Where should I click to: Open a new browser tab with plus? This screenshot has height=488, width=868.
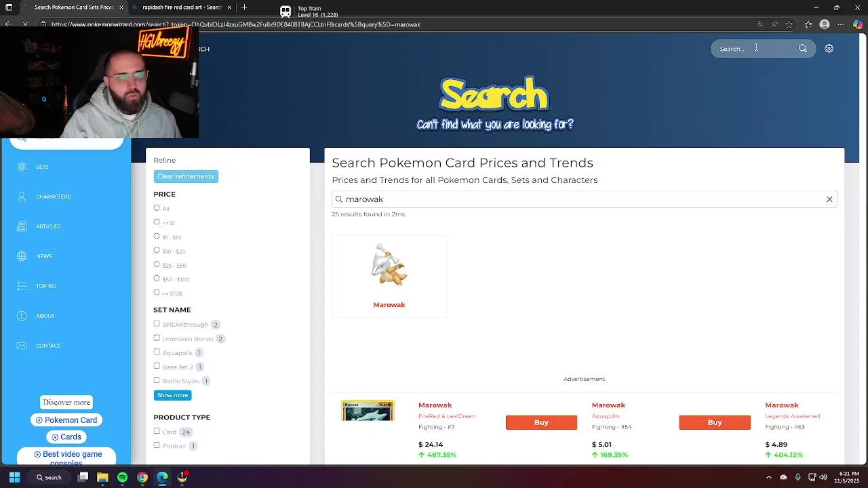[x=244, y=7]
